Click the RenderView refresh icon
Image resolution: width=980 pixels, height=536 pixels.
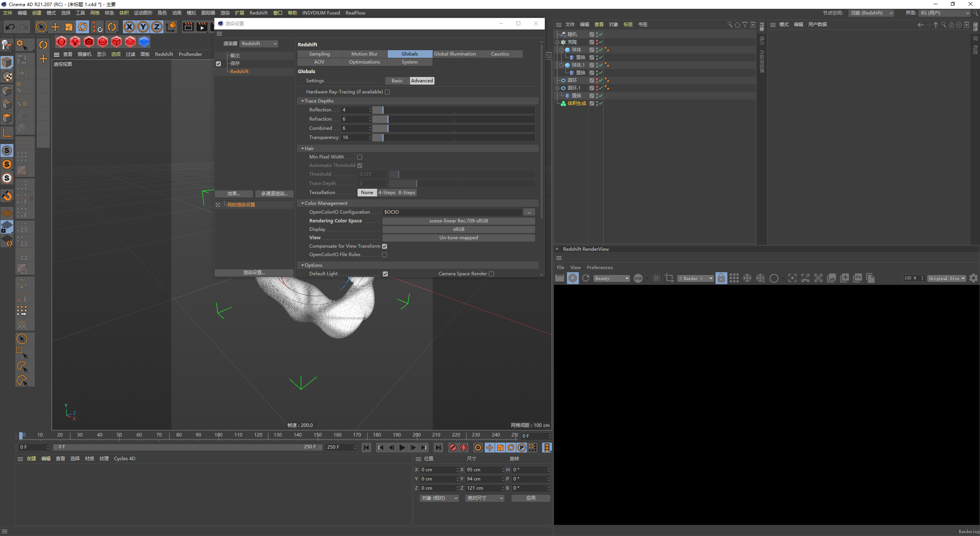[586, 278]
